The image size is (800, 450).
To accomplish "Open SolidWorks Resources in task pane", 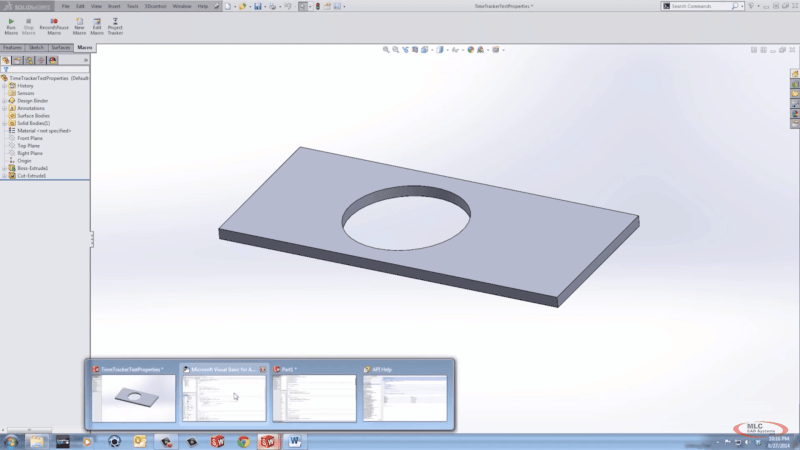I will click(795, 74).
